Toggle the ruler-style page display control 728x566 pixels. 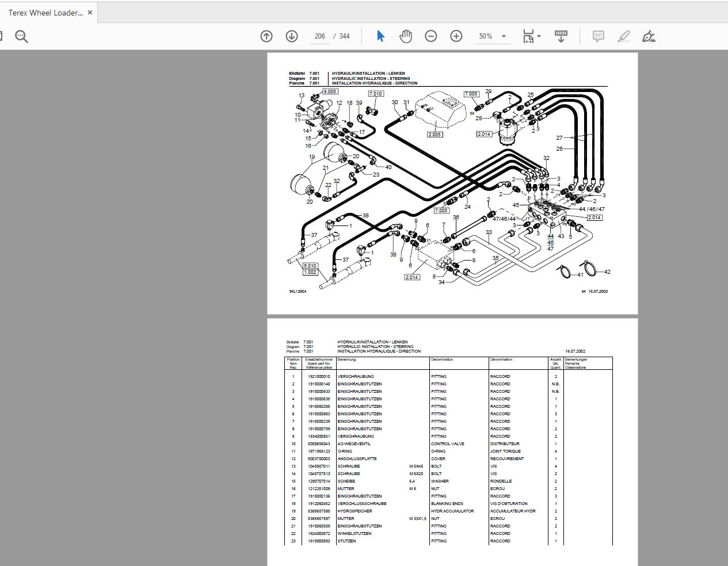(561, 36)
